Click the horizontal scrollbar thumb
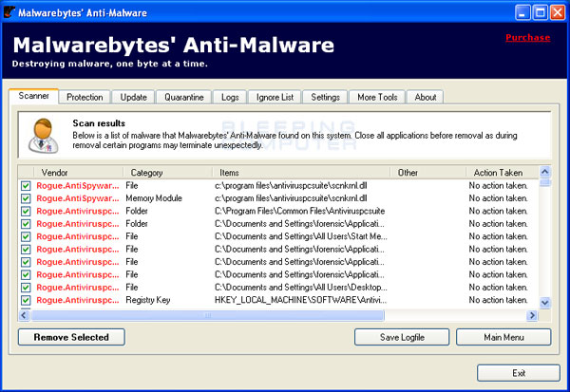Image resolution: width=570 pixels, height=392 pixels. pyautogui.click(x=207, y=315)
